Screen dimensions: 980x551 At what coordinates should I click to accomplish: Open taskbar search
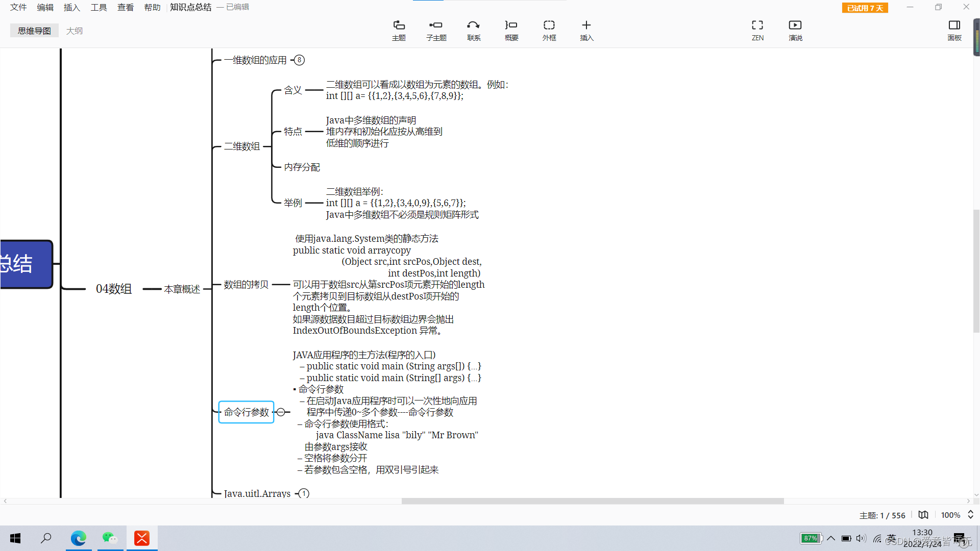point(46,538)
